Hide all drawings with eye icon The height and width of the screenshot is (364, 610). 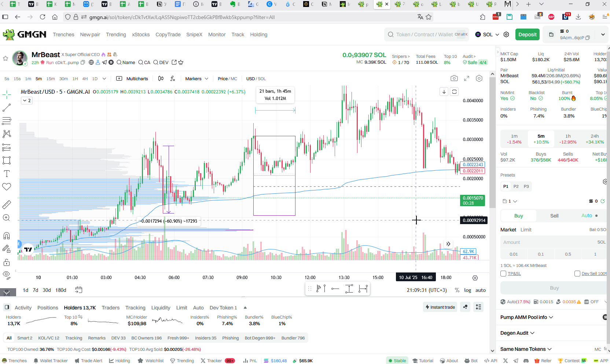[7, 275]
